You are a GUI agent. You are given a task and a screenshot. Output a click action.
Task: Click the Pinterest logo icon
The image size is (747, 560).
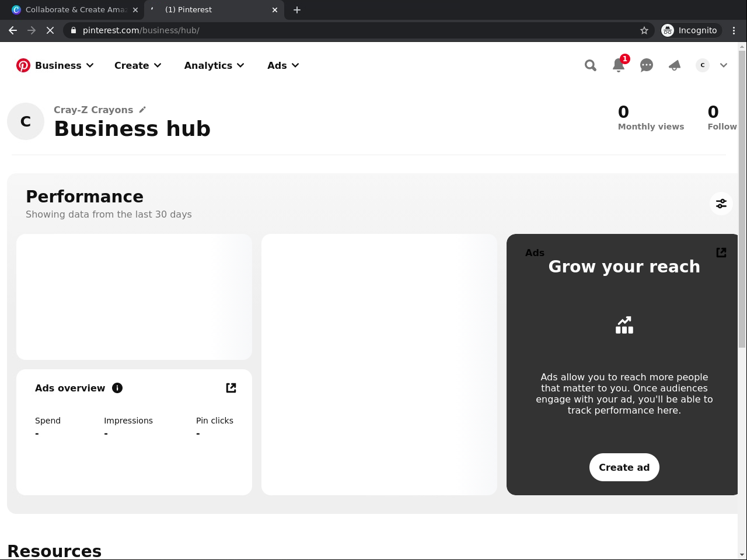tap(23, 65)
